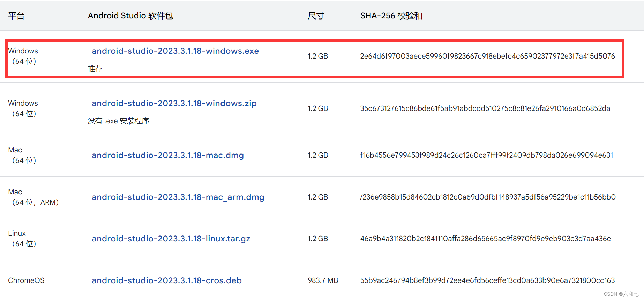644x300 pixels.
Task: Click the Linux (64 位) platform cell
Action: [22, 239]
